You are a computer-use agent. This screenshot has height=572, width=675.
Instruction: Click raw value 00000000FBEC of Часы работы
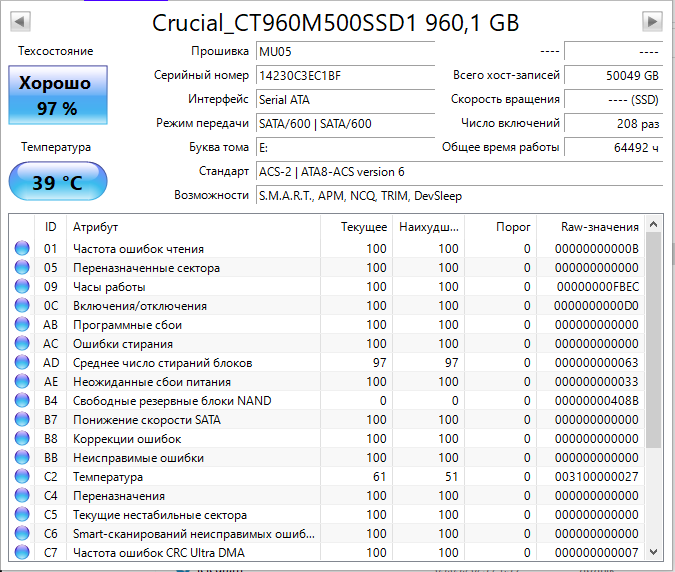pos(598,286)
